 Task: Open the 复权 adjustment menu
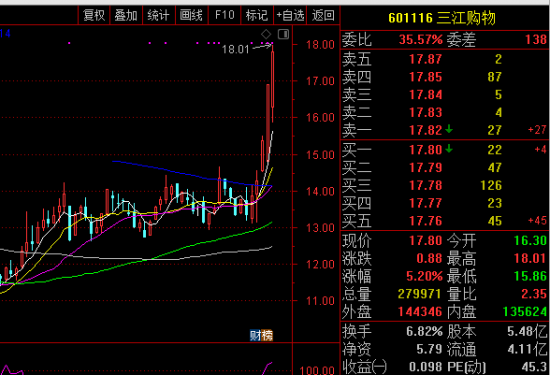tap(94, 15)
